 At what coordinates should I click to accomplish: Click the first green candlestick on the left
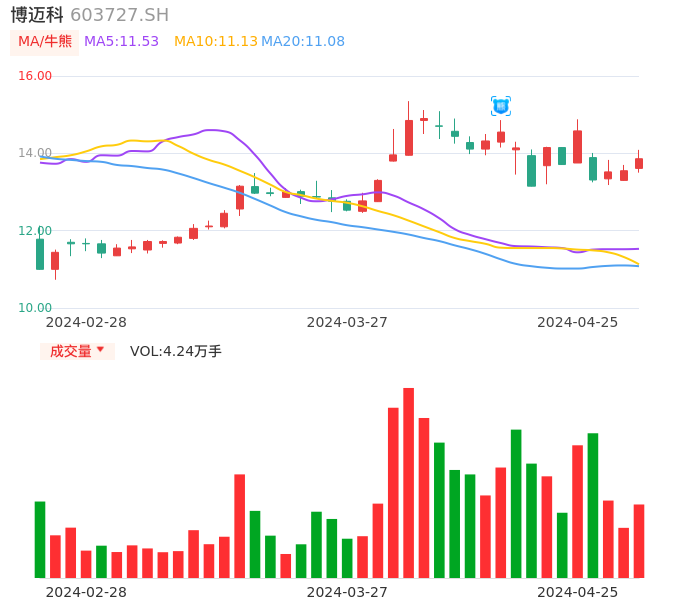point(40,254)
